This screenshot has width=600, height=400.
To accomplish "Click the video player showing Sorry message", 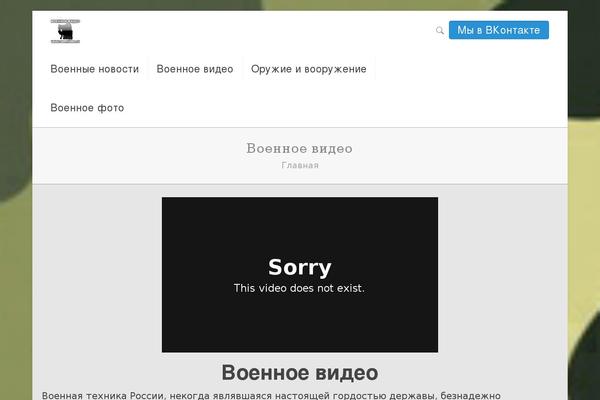I will pos(300,274).
